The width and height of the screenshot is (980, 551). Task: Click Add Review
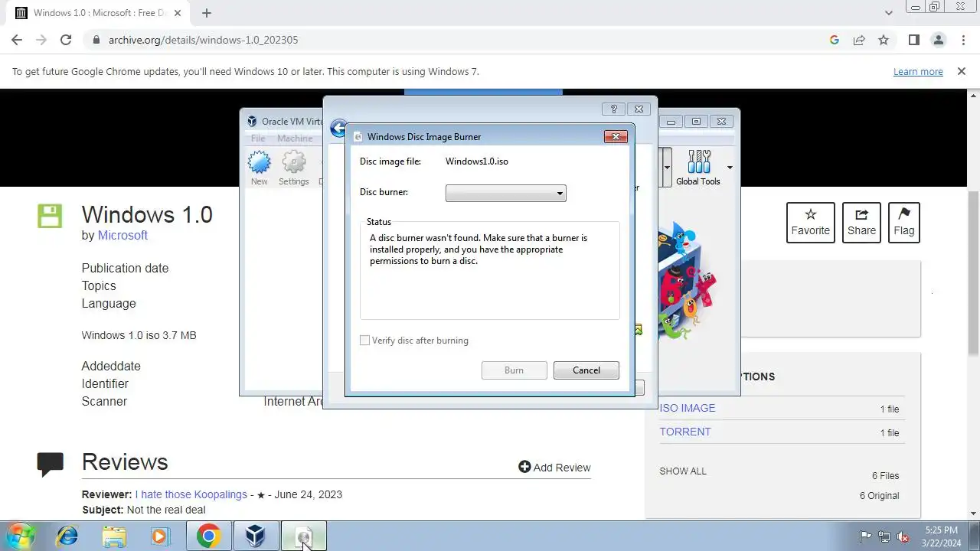pyautogui.click(x=554, y=468)
